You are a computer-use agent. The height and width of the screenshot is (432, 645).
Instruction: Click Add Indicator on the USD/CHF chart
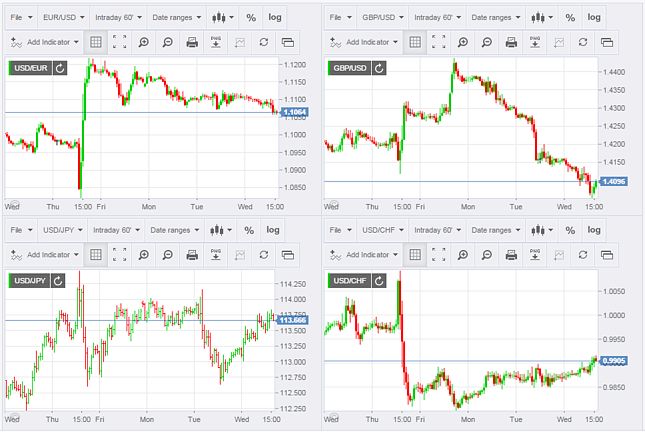364,254
